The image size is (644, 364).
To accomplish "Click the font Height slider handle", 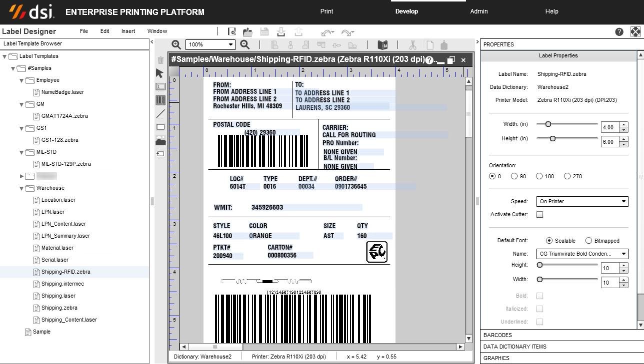I will point(539,265).
